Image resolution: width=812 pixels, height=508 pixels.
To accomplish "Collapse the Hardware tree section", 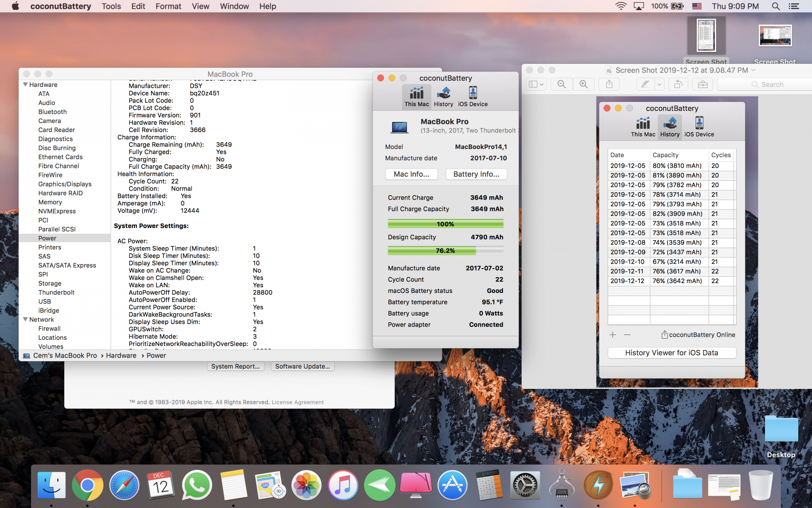I will click(x=25, y=85).
